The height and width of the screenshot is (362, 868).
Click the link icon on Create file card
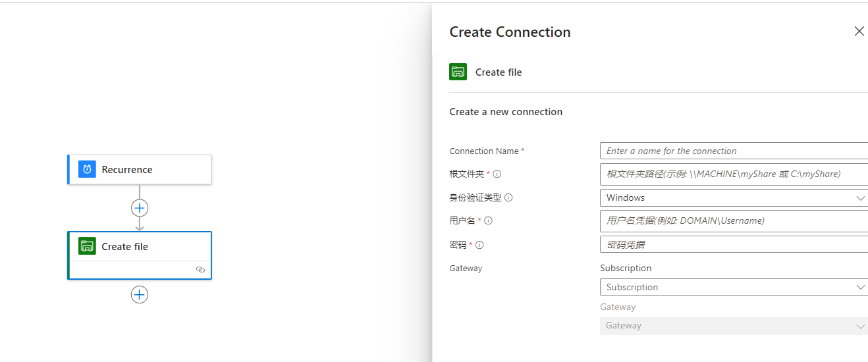click(x=200, y=270)
